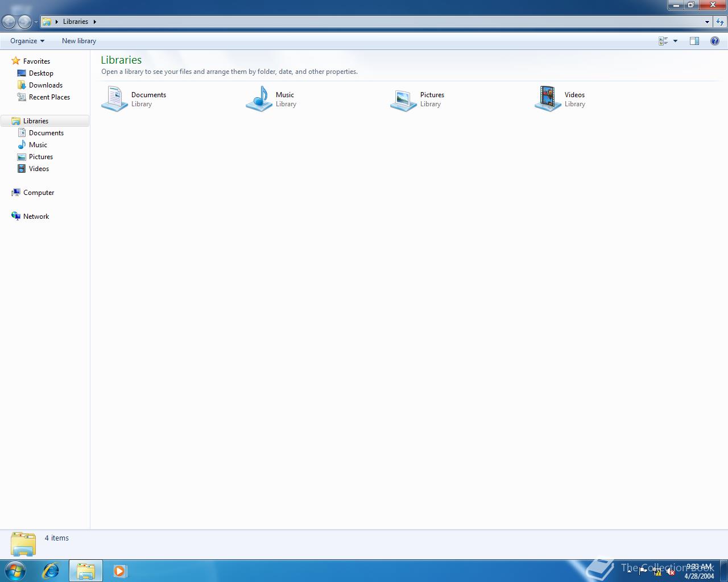Click the Music library name label
728x582 pixels.
285,95
